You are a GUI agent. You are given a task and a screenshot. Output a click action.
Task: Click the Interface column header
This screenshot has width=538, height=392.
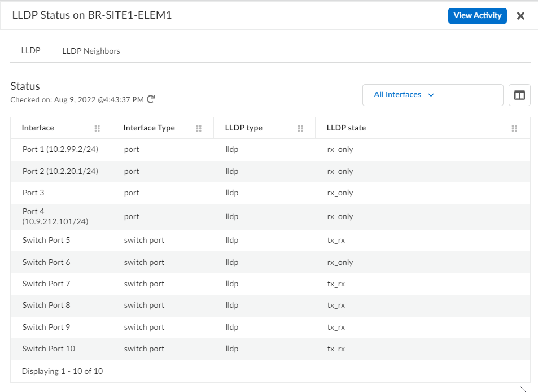37,128
